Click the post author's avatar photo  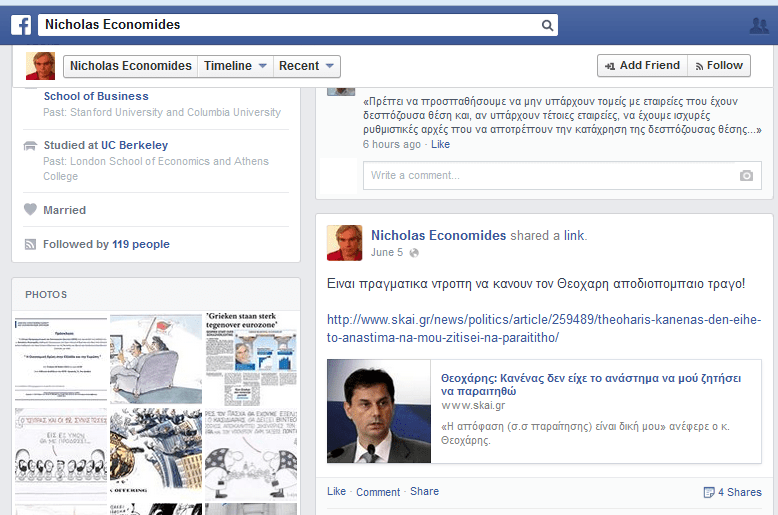(x=344, y=243)
